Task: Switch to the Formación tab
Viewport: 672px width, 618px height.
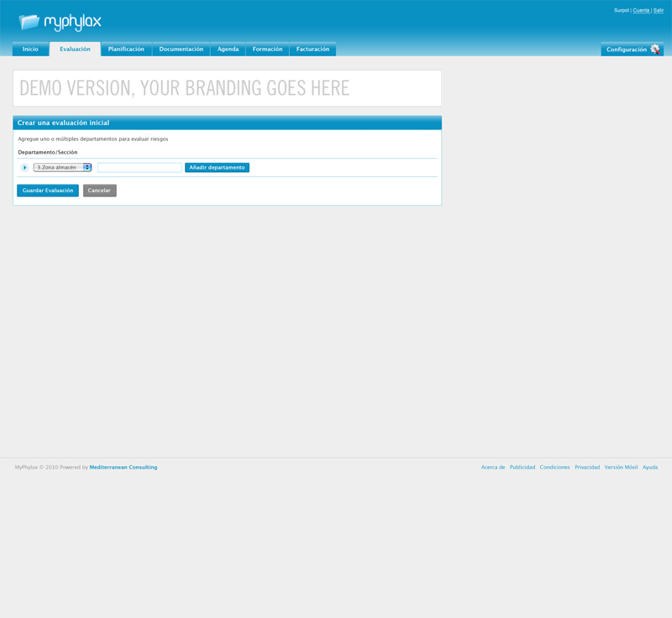Action: 267,50
